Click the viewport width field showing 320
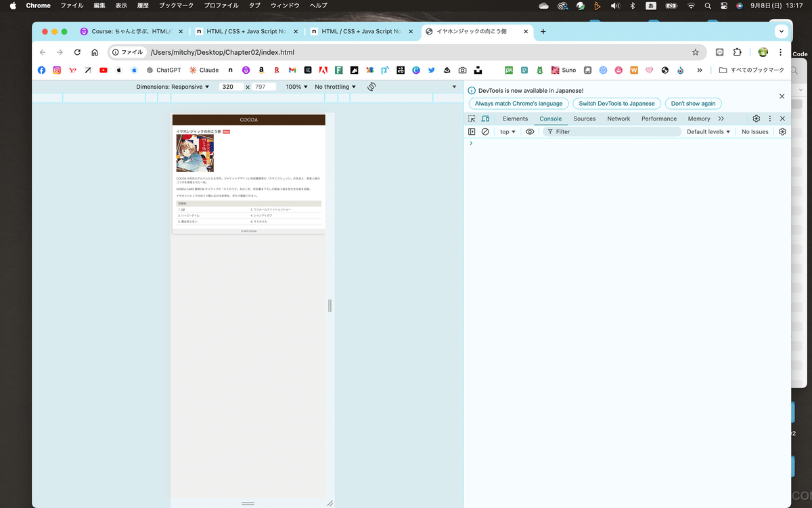812x508 pixels. [231, 87]
